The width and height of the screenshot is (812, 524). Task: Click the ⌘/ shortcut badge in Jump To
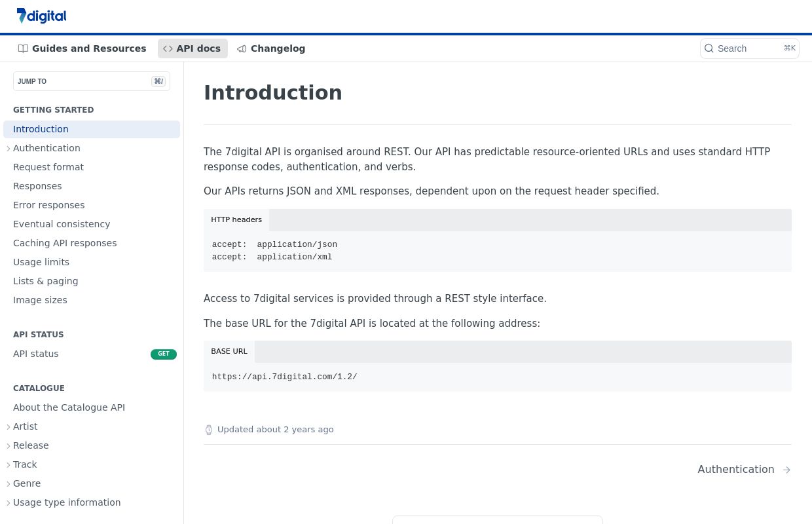pyautogui.click(x=158, y=81)
